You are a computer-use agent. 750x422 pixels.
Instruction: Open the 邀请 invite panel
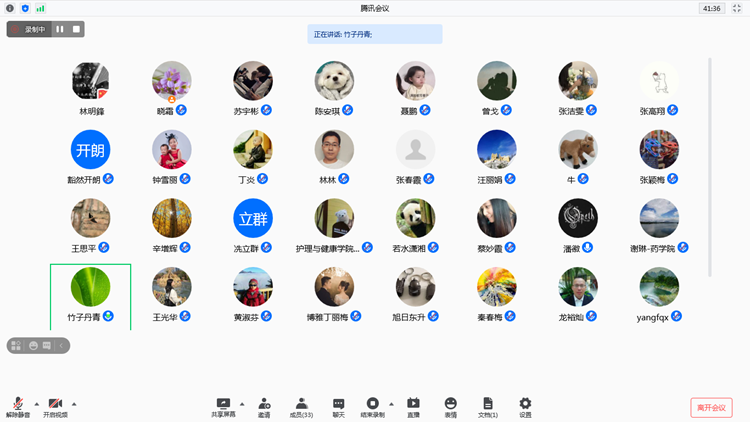click(x=264, y=406)
